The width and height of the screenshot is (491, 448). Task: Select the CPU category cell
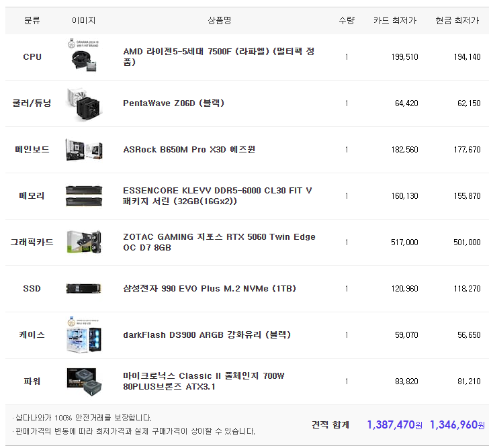(32, 56)
